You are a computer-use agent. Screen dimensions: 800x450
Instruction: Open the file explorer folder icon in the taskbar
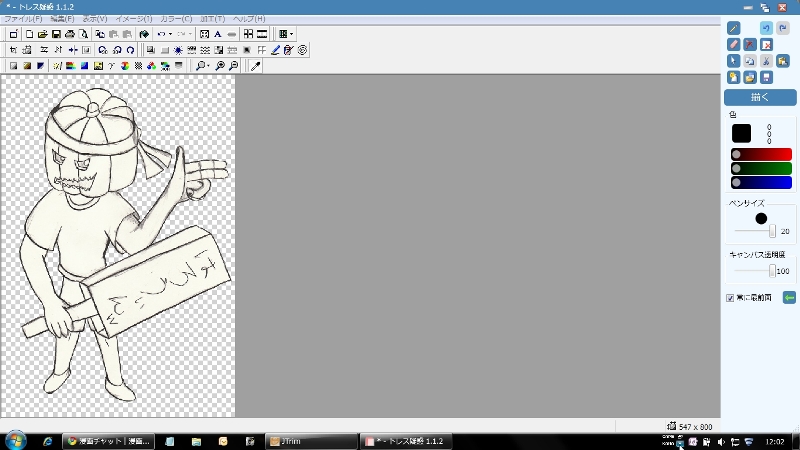pos(196,441)
